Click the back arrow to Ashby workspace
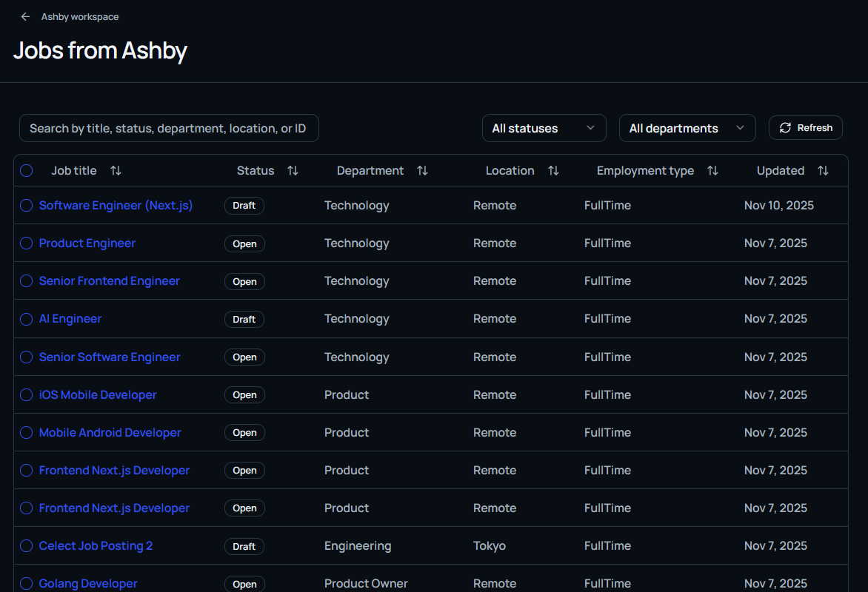Viewport: 868px width, 592px height. (25, 16)
